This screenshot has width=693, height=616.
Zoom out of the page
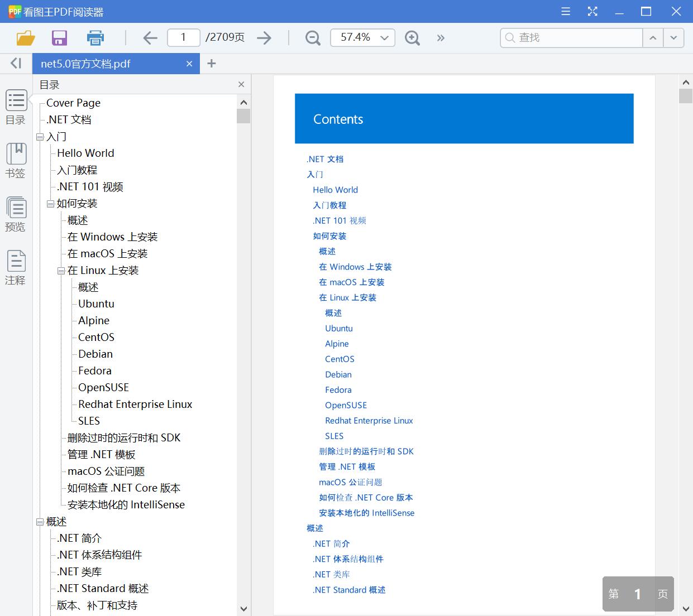312,37
